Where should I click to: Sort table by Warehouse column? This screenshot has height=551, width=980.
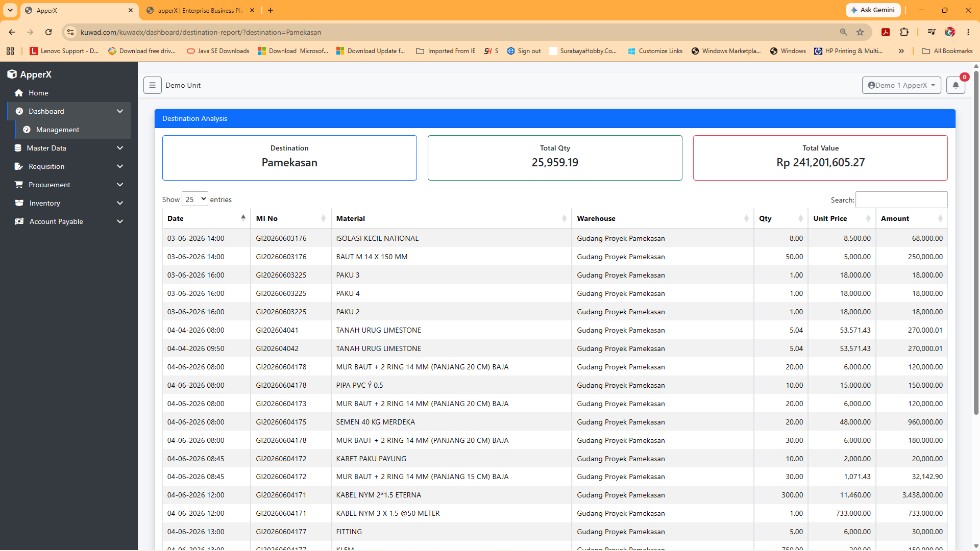tap(663, 218)
